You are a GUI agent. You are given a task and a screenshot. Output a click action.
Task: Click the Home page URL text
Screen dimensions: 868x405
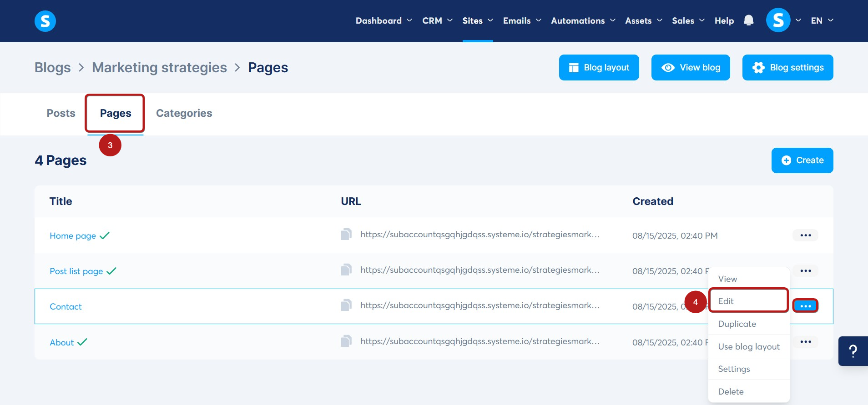point(480,235)
